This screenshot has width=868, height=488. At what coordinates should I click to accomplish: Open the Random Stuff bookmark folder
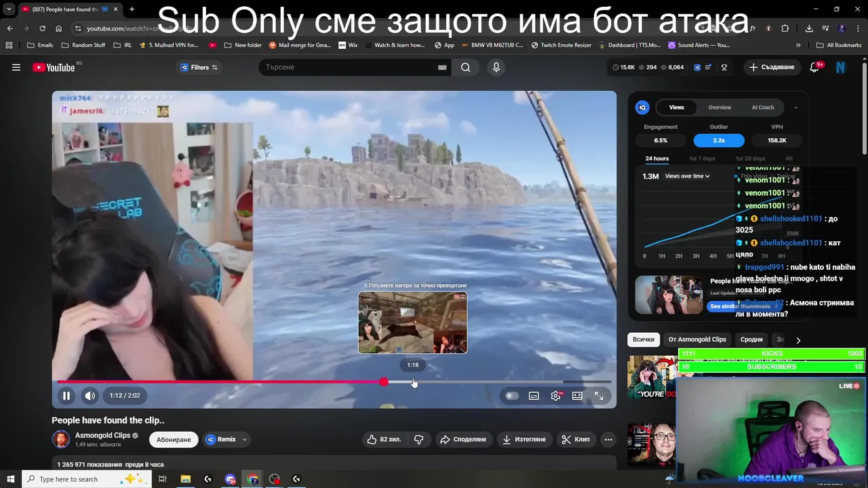tap(83, 45)
